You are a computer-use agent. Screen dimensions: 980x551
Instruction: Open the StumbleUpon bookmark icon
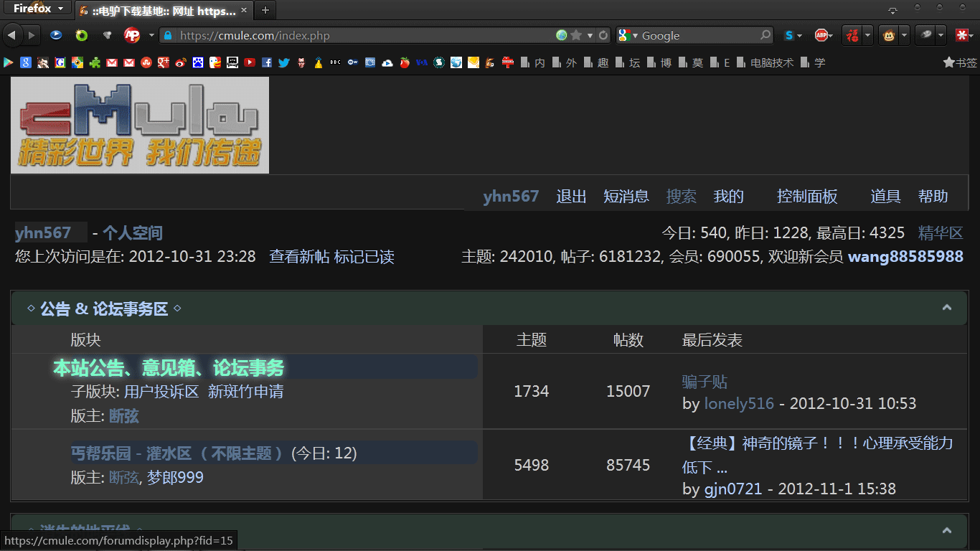coord(146,62)
